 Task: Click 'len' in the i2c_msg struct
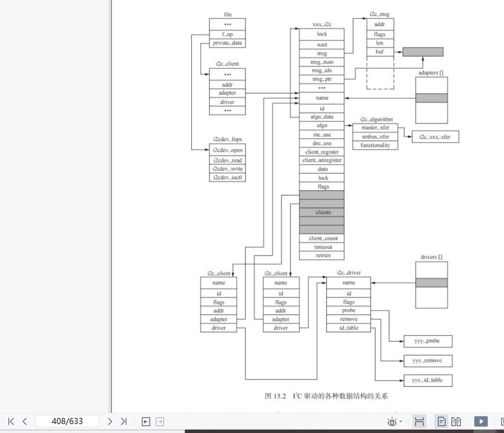click(x=380, y=43)
